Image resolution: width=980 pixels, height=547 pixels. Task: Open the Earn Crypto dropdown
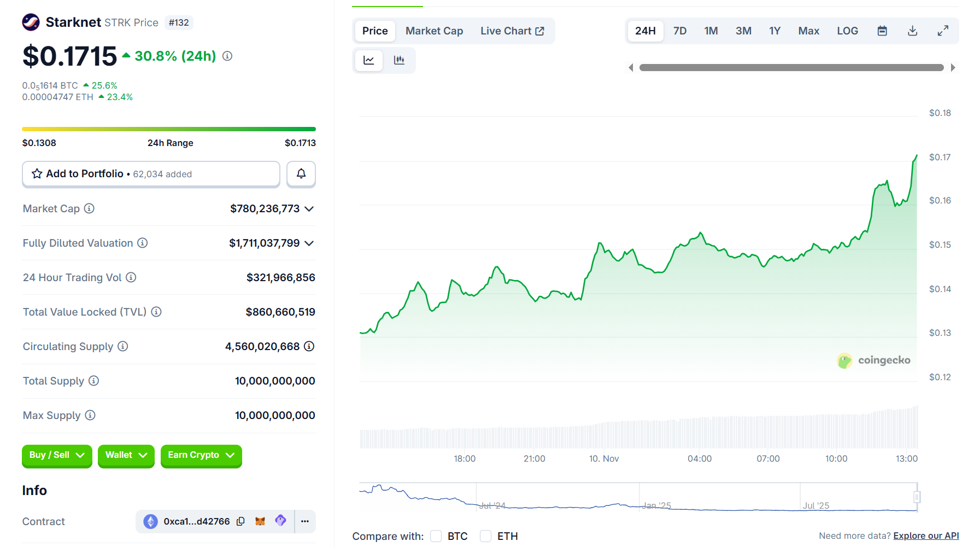click(201, 455)
